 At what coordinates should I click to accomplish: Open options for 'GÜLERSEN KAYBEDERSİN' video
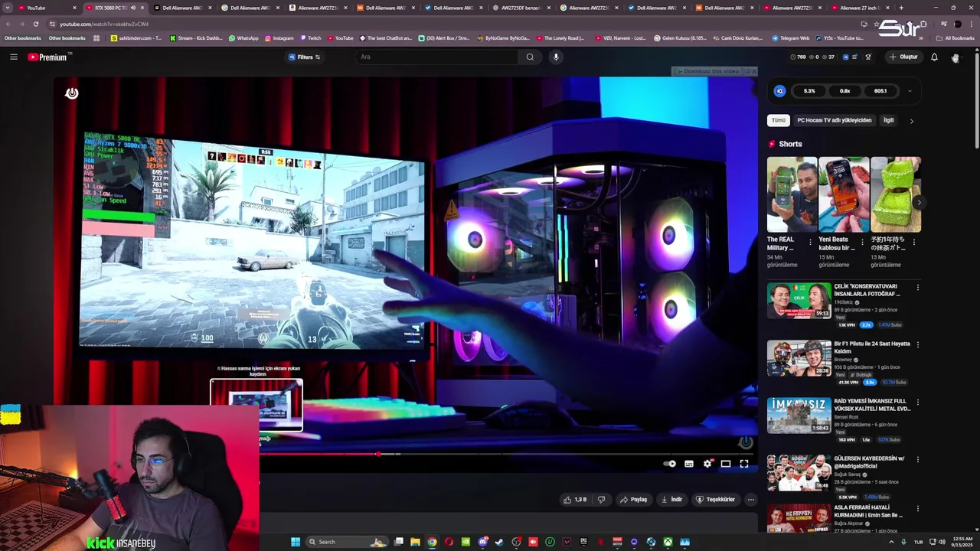point(918,460)
